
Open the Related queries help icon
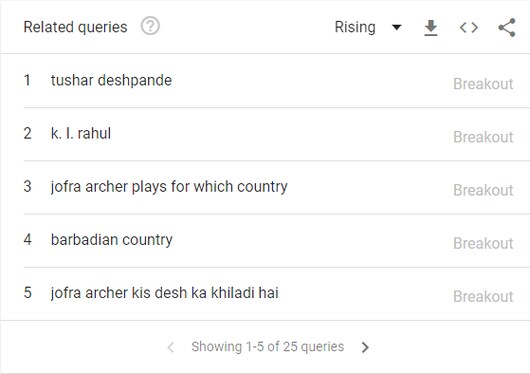coord(150,26)
